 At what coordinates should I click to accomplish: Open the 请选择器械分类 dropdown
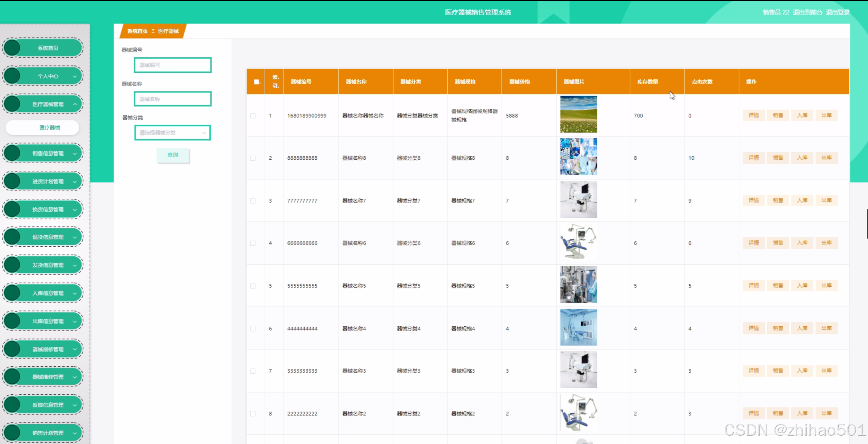[172, 133]
